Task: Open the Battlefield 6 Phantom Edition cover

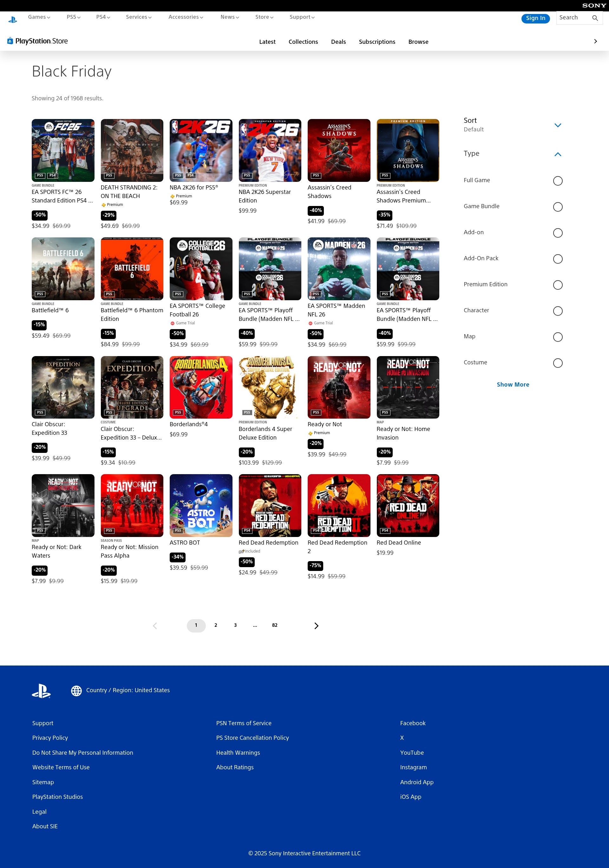Action: pos(132,269)
